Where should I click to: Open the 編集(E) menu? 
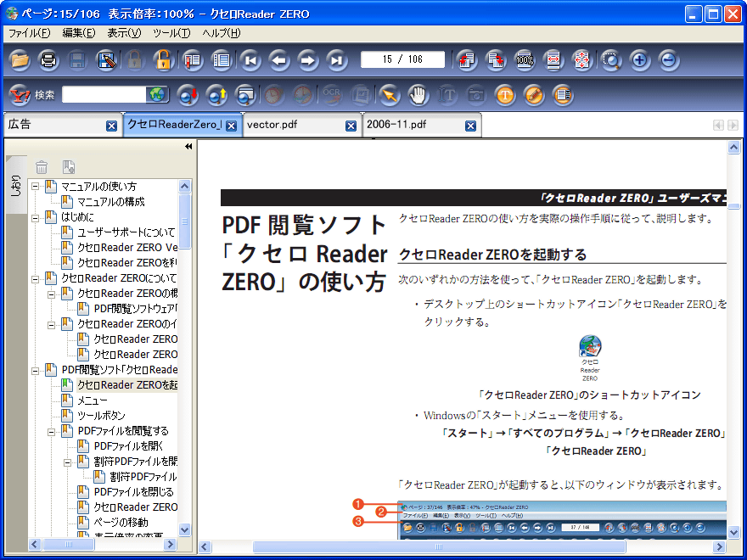tap(79, 33)
